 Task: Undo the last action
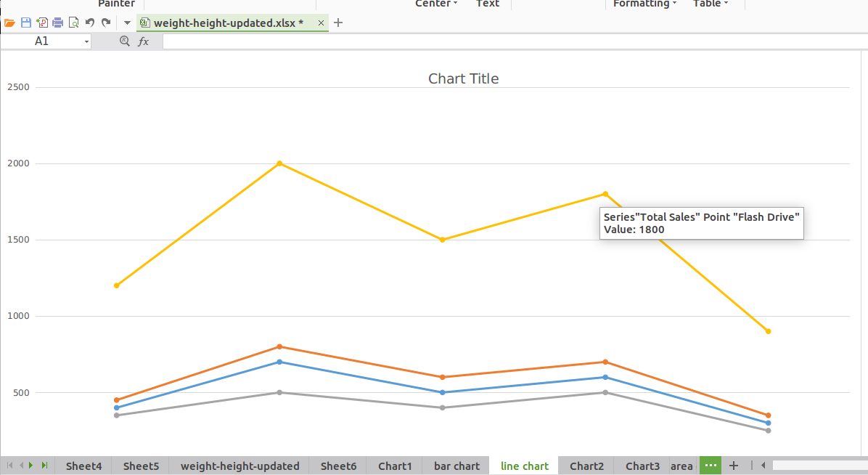tap(90, 23)
